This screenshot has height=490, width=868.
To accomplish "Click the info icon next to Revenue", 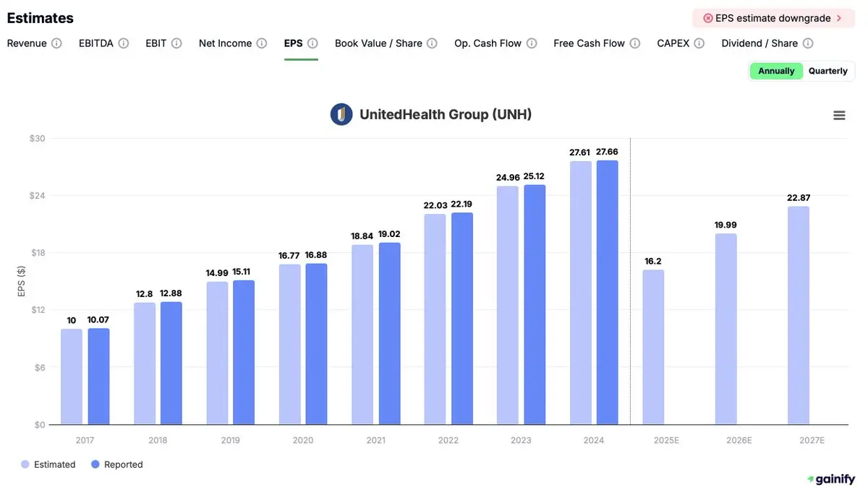I will point(56,43).
